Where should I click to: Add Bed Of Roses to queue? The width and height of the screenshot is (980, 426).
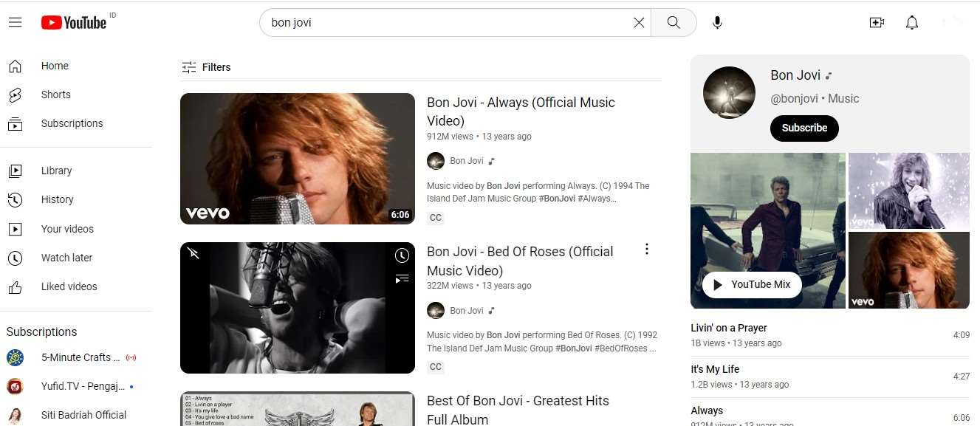(x=402, y=278)
